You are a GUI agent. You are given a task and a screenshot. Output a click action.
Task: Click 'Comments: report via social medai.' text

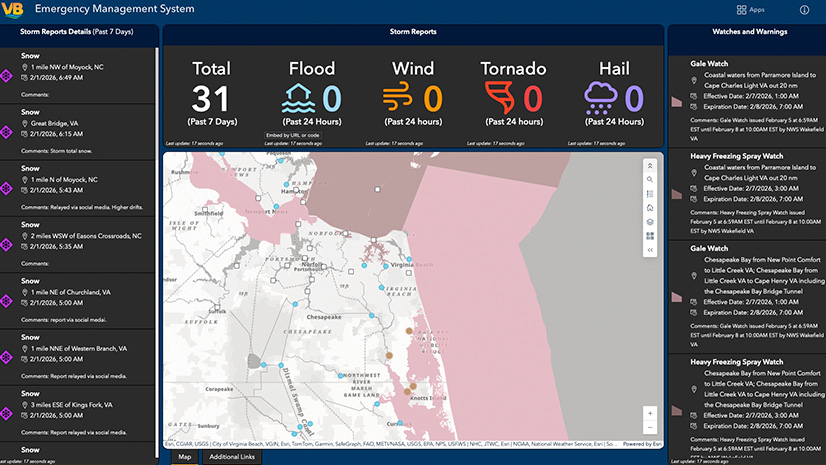click(x=64, y=320)
